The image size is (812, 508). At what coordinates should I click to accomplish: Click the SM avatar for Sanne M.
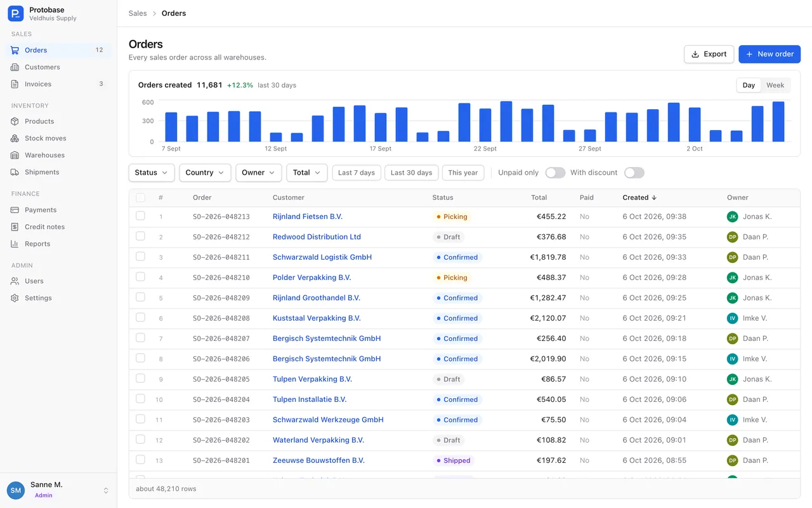tap(16, 490)
